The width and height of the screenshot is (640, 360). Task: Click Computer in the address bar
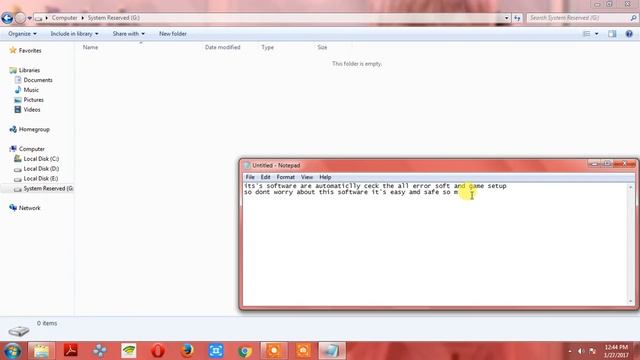pos(64,18)
